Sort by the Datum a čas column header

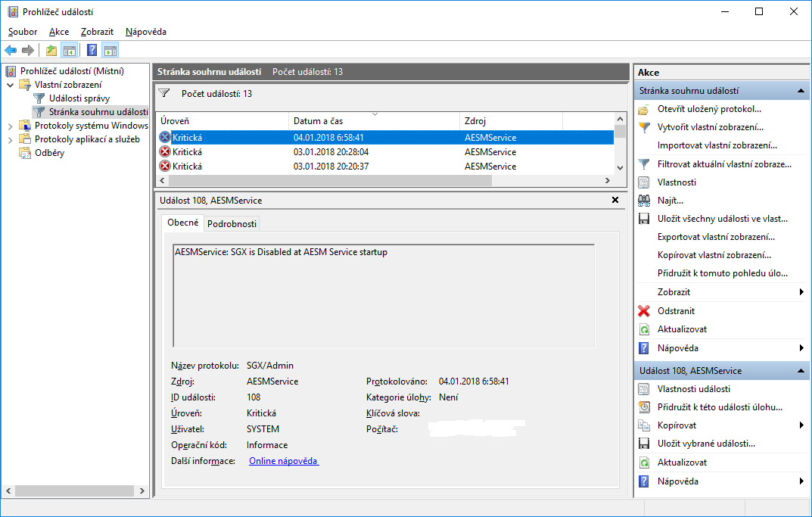click(318, 121)
